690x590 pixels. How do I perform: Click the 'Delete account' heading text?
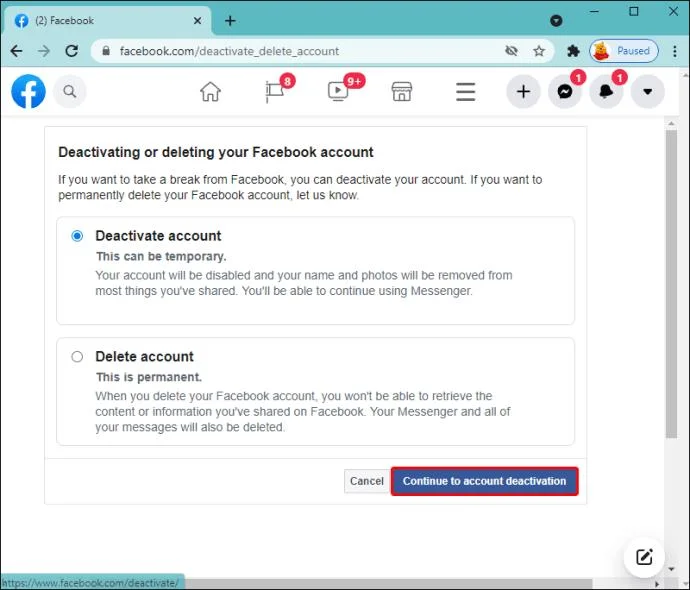point(144,356)
